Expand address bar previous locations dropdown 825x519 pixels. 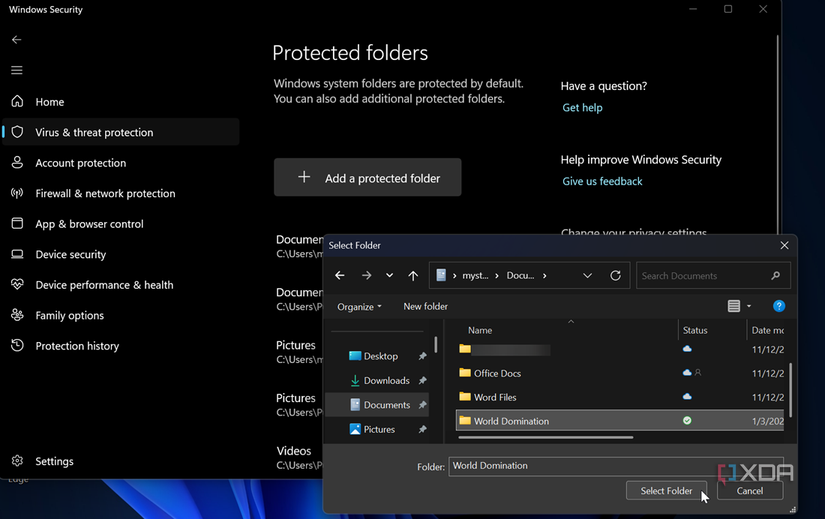tap(587, 275)
